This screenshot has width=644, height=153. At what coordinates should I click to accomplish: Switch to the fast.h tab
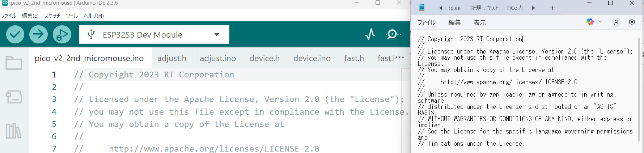click(x=354, y=58)
